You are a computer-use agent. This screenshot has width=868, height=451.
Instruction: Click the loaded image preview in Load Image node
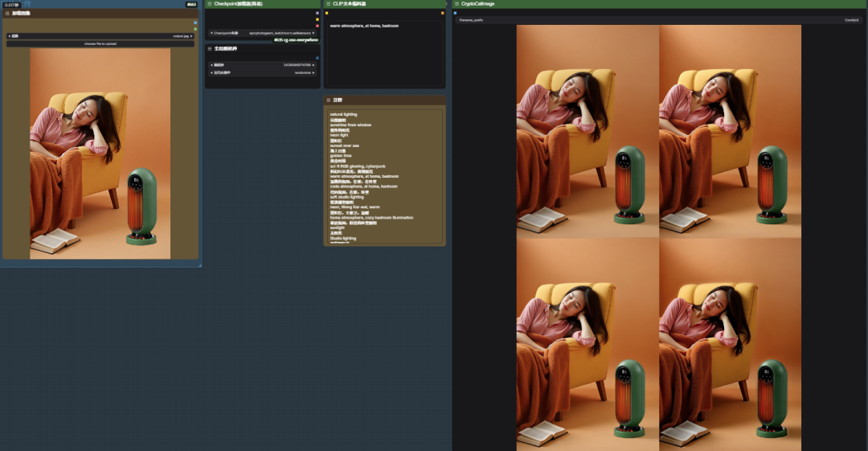(x=100, y=154)
